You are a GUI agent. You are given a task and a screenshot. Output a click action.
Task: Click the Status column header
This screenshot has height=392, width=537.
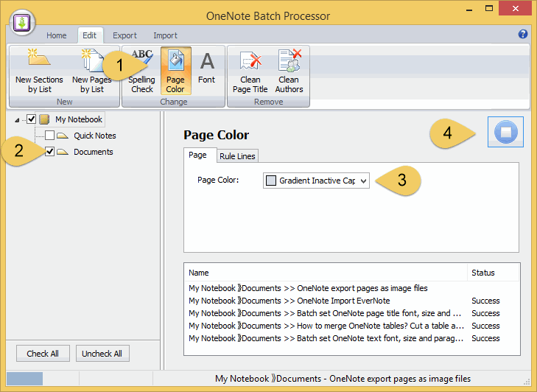[493, 273]
